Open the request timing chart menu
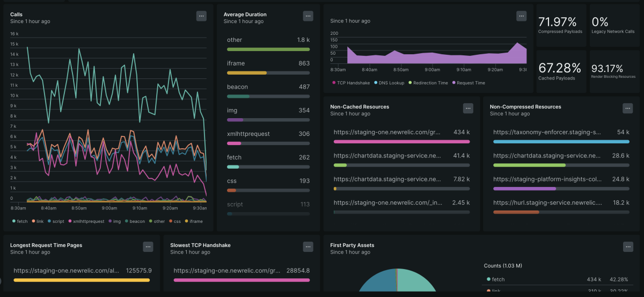The height and width of the screenshot is (297, 644). 521,16
